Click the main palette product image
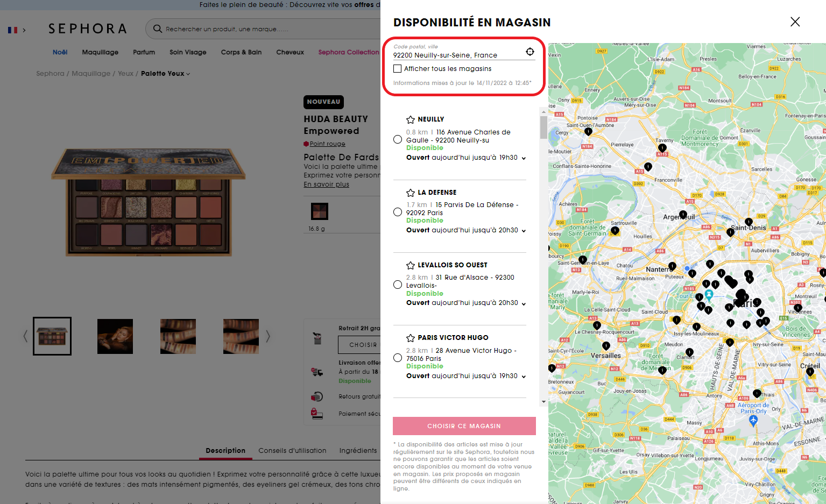 click(149, 203)
